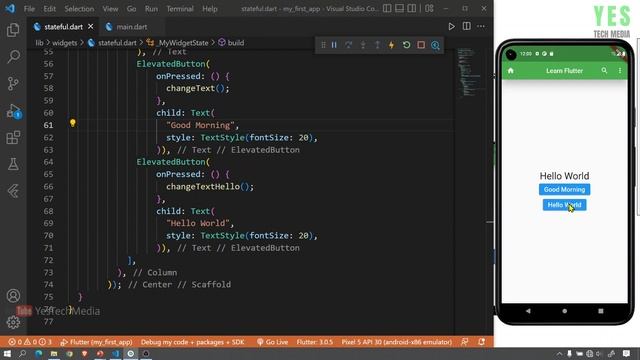Expand lib breadcrumb segment
The height and width of the screenshot is (360, 640).
[x=39, y=42]
